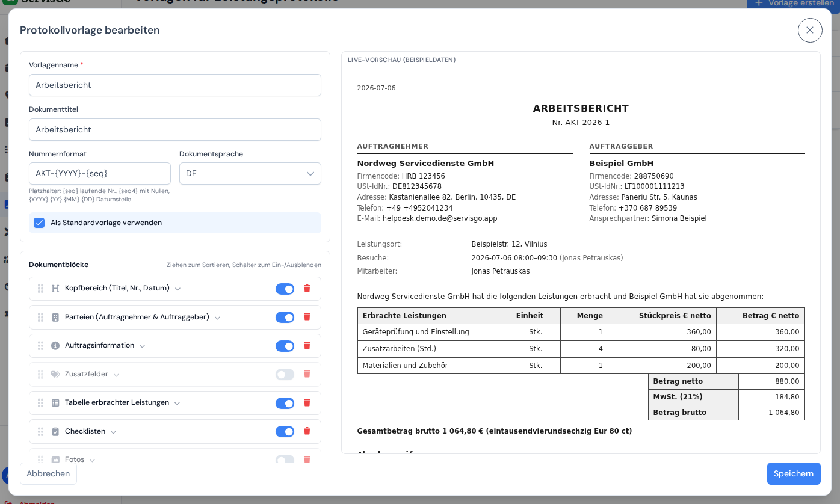Click the Zusatzfelder trash icon
Viewport: 840px width, 504px height.
point(307,374)
